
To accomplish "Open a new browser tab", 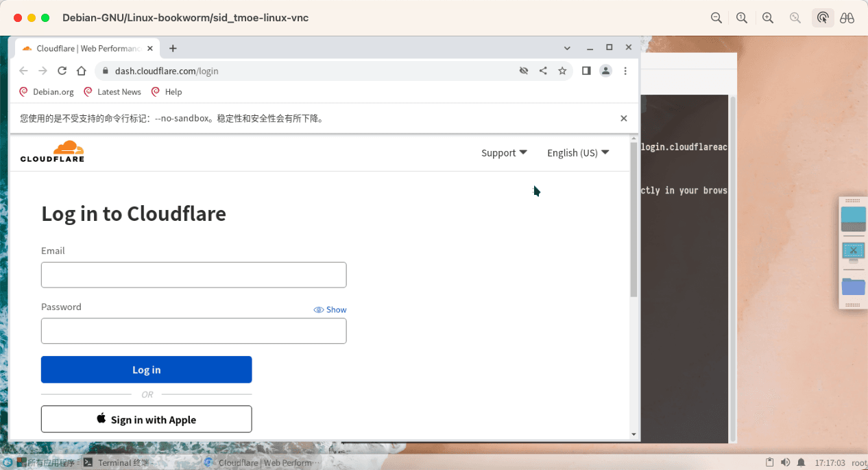I will click(173, 48).
